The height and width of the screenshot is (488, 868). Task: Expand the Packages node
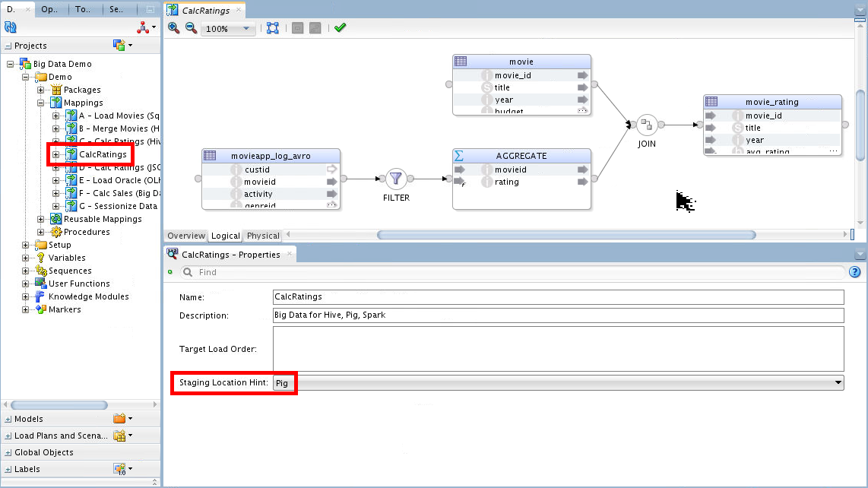pos(40,90)
